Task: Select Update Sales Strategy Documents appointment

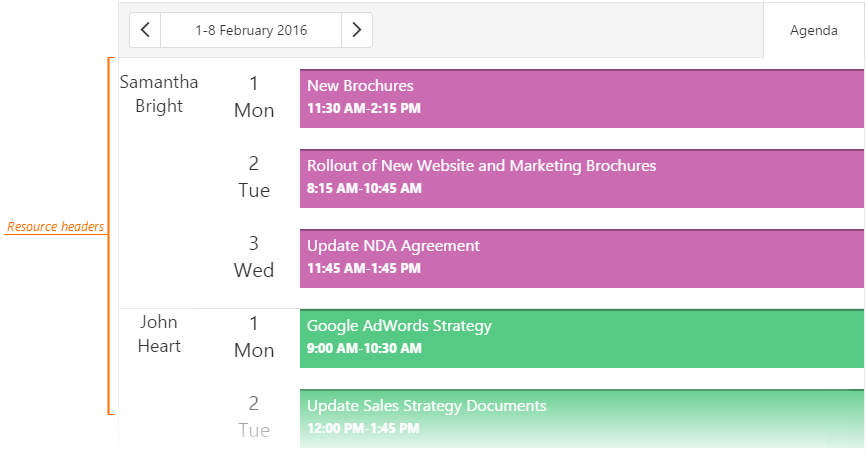Action: coord(581,417)
